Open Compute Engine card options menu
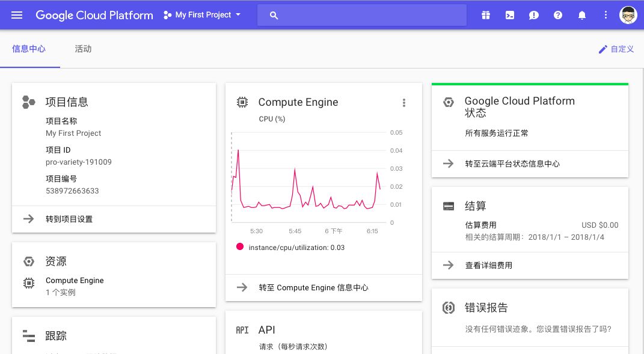The height and width of the screenshot is (354, 644). tap(403, 103)
